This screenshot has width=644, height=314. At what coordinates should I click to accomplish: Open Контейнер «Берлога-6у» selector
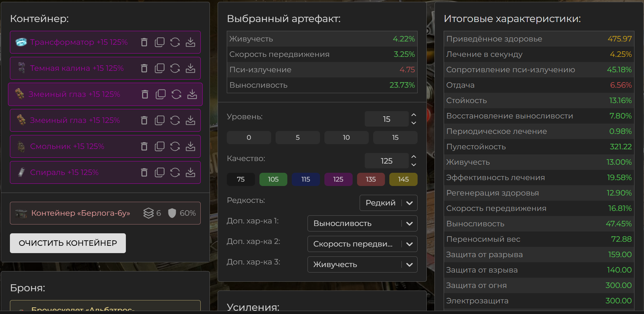105,213
